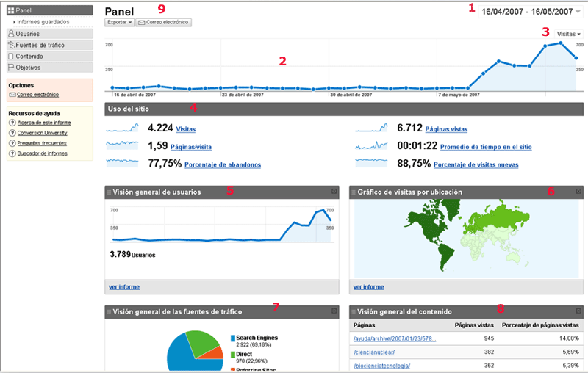Click the Fuentes de tráfico sidebar icon
The image size is (588, 373).
click(x=11, y=45)
